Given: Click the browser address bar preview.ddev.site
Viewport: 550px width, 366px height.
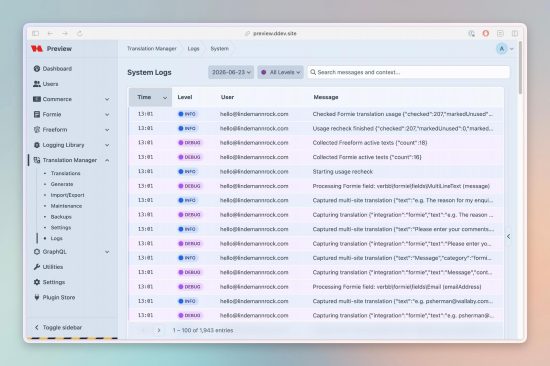Looking at the screenshot, I should [275, 33].
